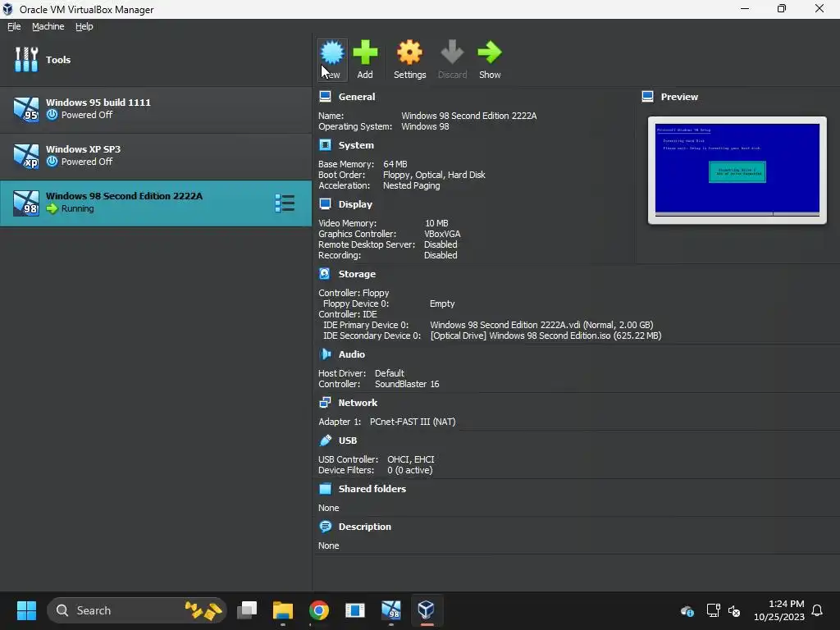Click the Discard toolbar icon

click(x=452, y=52)
